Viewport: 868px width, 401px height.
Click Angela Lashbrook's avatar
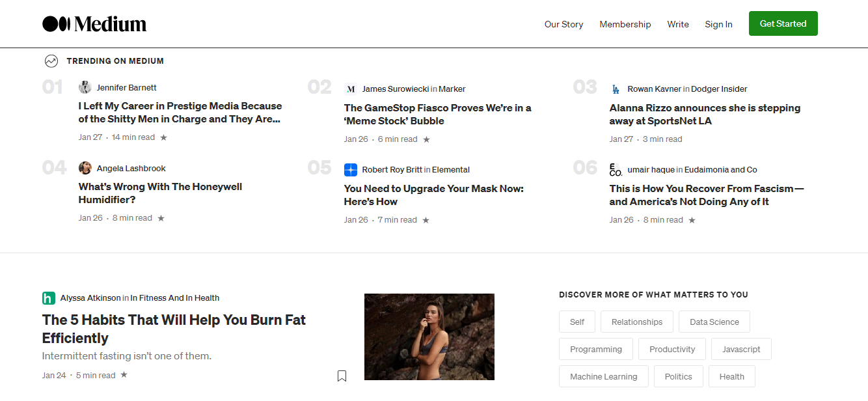pyautogui.click(x=85, y=168)
